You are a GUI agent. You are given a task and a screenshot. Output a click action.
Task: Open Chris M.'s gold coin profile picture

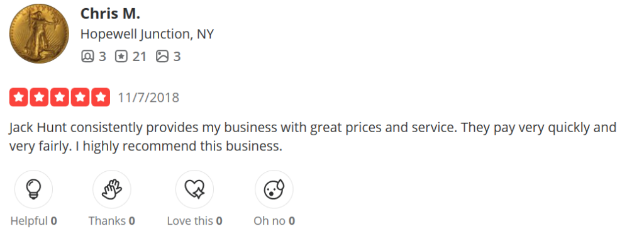coord(39,34)
